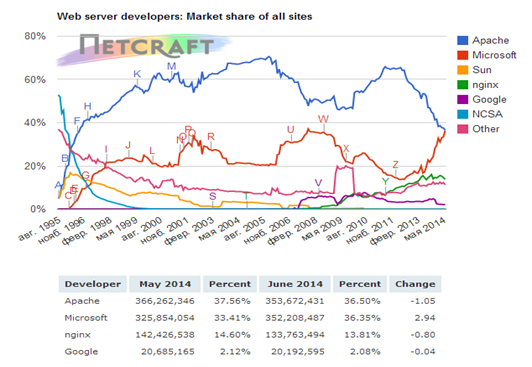Click the Netcraft logo
This screenshot has height=367, width=532.
(x=144, y=49)
